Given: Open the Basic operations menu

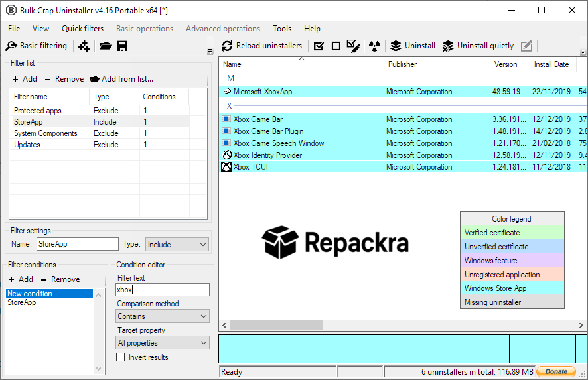Looking at the screenshot, I should coord(145,29).
